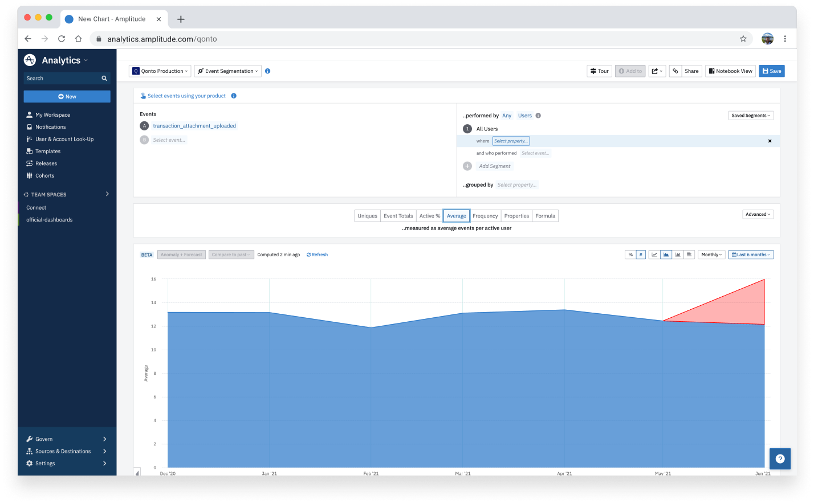
Task: Click the info icon next to Event Segmentation
Action: point(268,71)
